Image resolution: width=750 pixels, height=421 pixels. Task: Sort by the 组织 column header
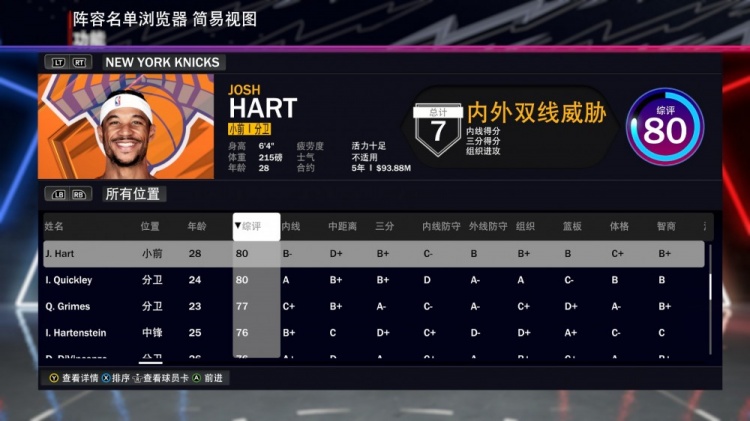click(525, 226)
